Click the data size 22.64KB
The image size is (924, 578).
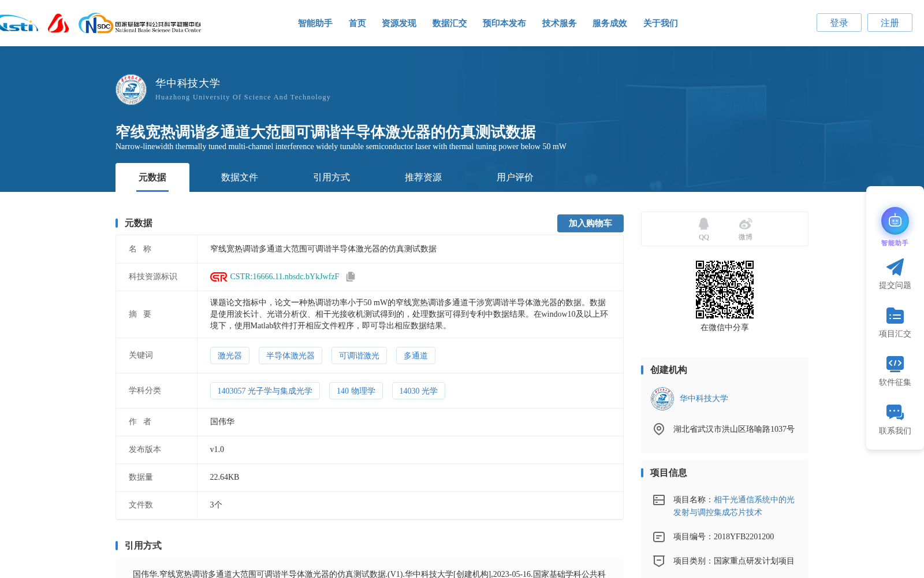pos(225,477)
